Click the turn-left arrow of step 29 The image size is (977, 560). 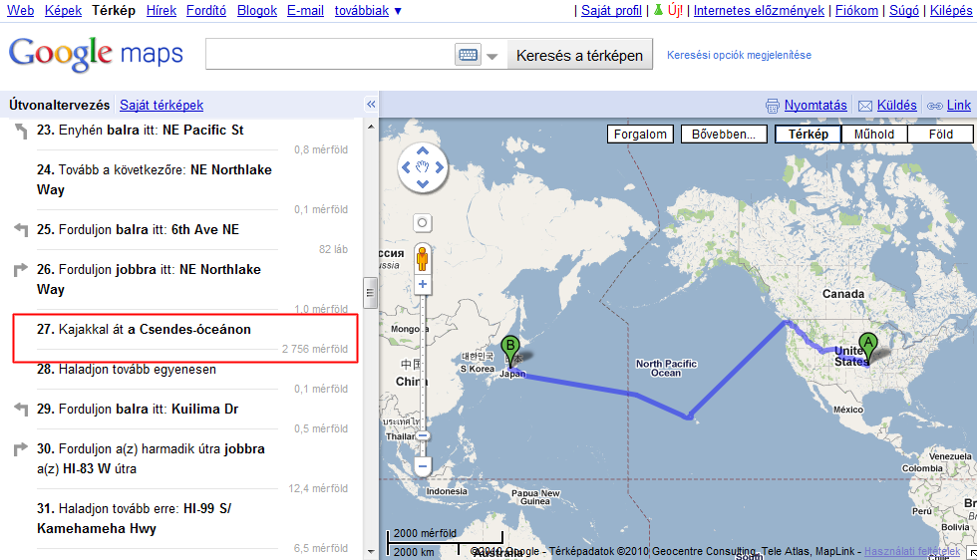pos(21,409)
